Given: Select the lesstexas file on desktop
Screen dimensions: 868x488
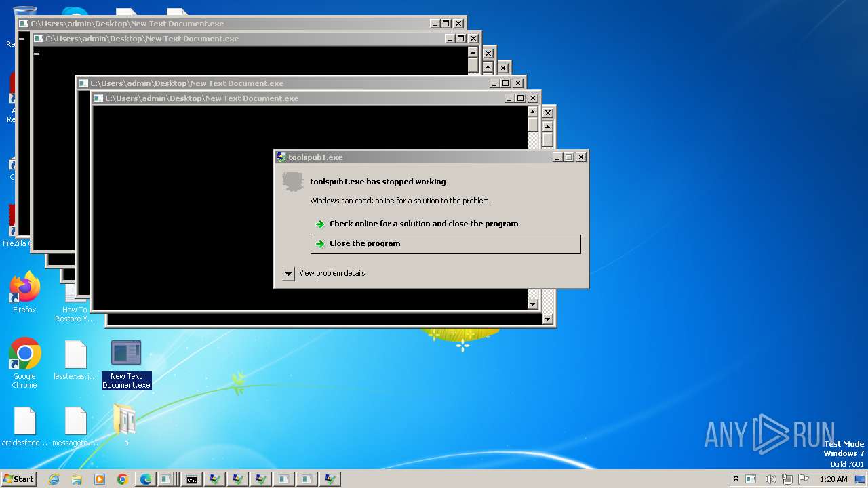Looking at the screenshot, I should pos(75,359).
